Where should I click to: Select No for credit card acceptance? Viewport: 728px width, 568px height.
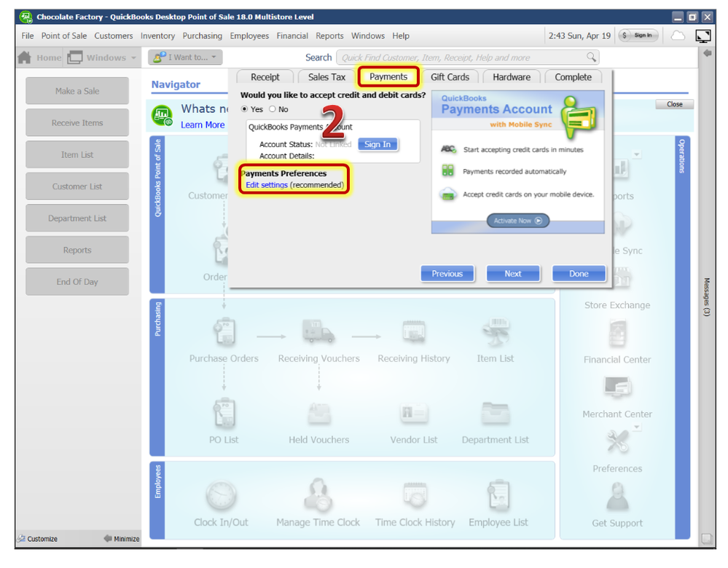point(273,109)
